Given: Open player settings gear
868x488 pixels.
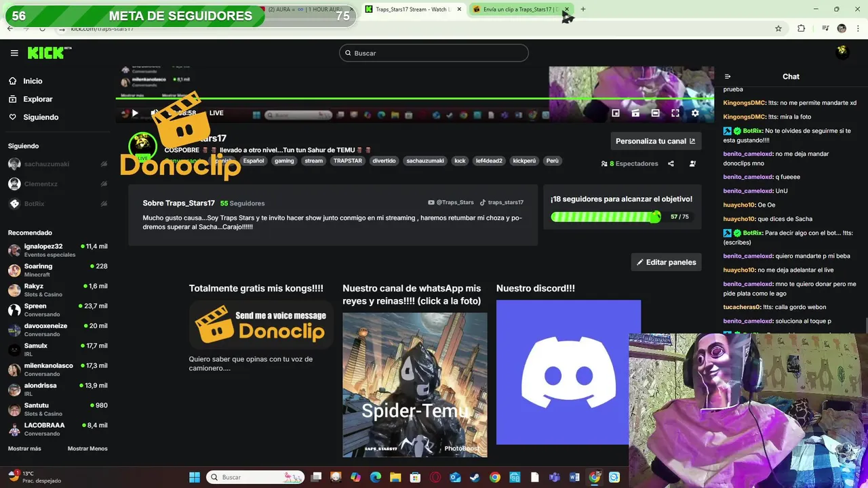Looking at the screenshot, I should 695,113.
